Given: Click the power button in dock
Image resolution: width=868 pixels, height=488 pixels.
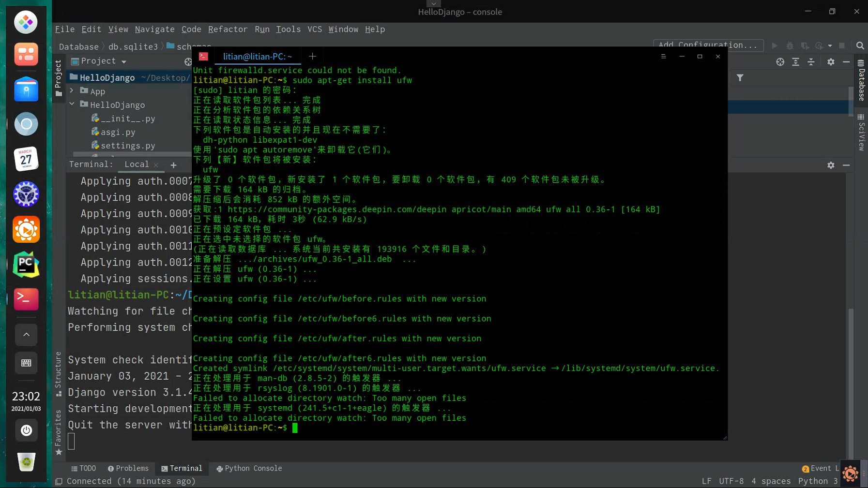Looking at the screenshot, I should pos(26,430).
